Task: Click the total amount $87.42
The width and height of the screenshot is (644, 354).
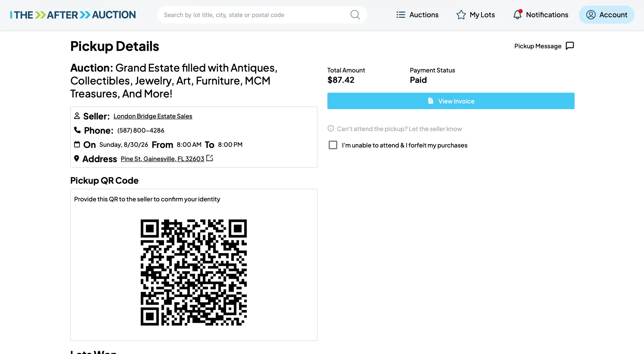Action: [341, 80]
